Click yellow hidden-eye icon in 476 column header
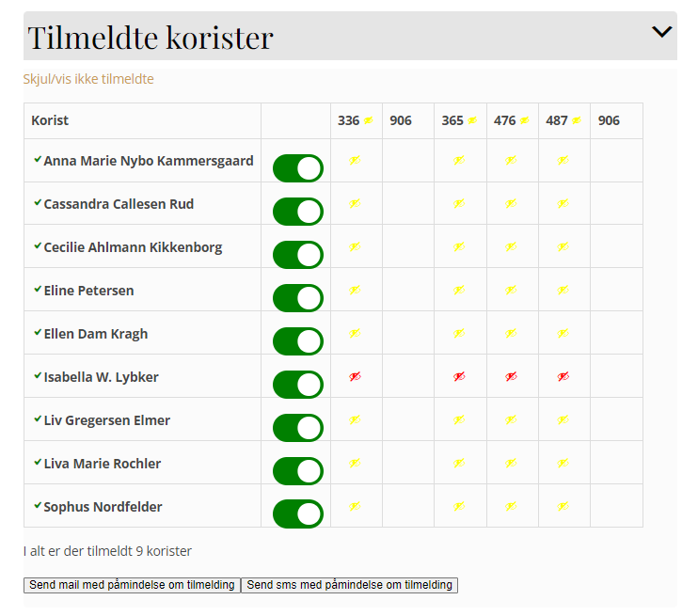This screenshot has height=616, width=698. pos(524,120)
